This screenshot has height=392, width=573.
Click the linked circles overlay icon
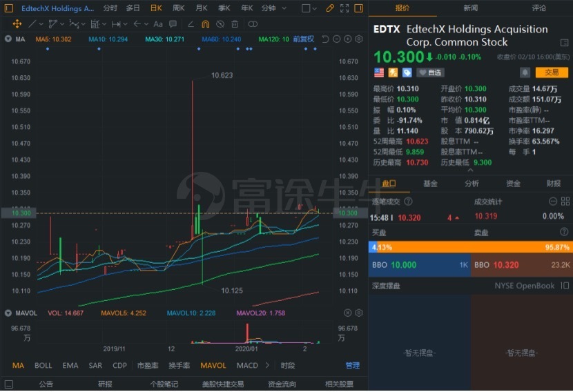click(253, 24)
